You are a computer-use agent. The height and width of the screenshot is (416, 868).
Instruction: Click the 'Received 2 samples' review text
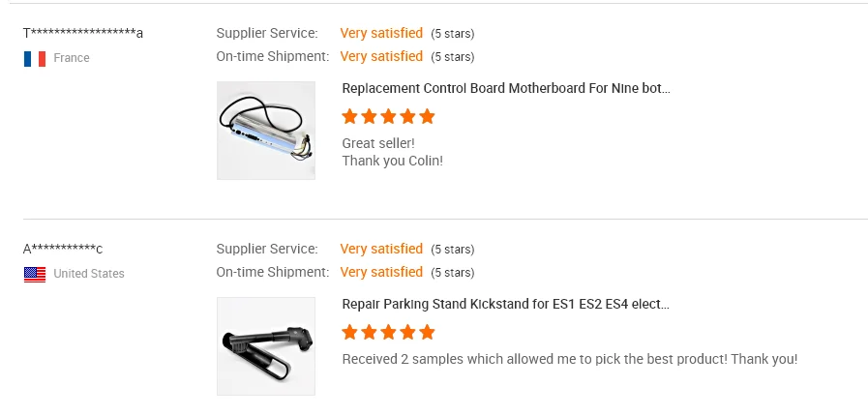point(569,359)
